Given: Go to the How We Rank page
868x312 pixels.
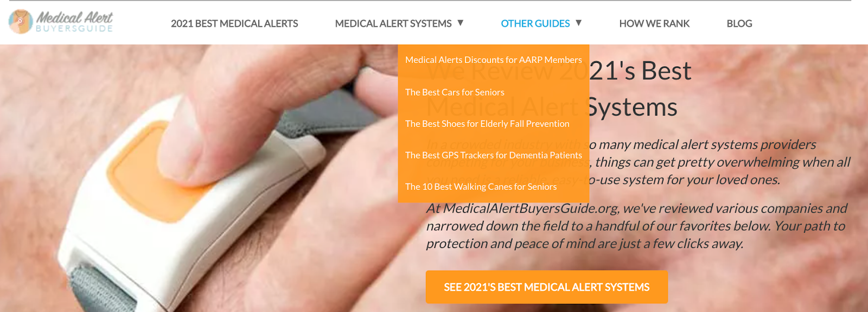Looking at the screenshot, I should [x=654, y=23].
